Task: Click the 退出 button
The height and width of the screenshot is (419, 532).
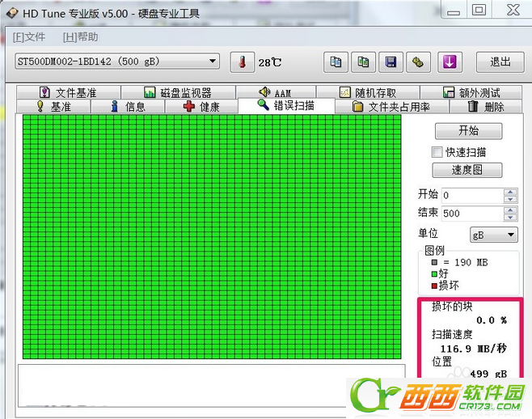Action: click(500, 62)
